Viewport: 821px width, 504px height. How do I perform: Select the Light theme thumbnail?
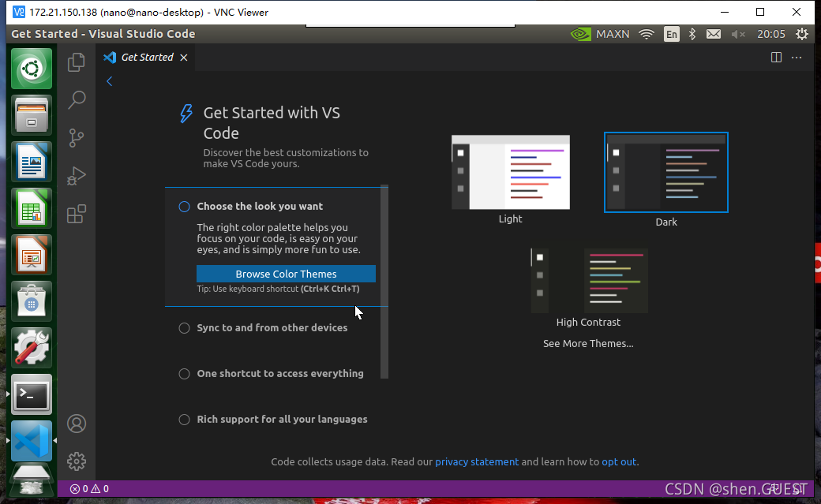[x=510, y=172]
